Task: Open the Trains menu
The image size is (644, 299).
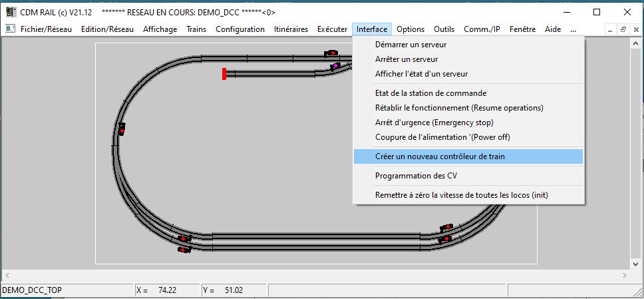Action: click(x=196, y=29)
